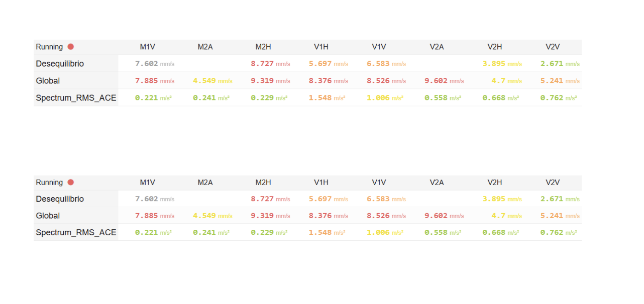Image resolution: width=644 pixels, height=304 pixels.
Task: Click the 1.548 m/s² spectrum value in top table
Action: [x=327, y=98]
